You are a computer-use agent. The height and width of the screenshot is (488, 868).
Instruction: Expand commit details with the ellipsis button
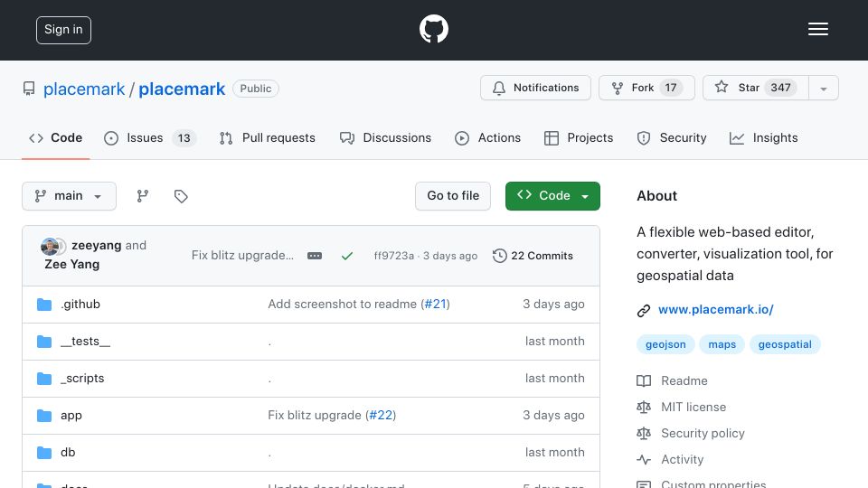[315, 256]
